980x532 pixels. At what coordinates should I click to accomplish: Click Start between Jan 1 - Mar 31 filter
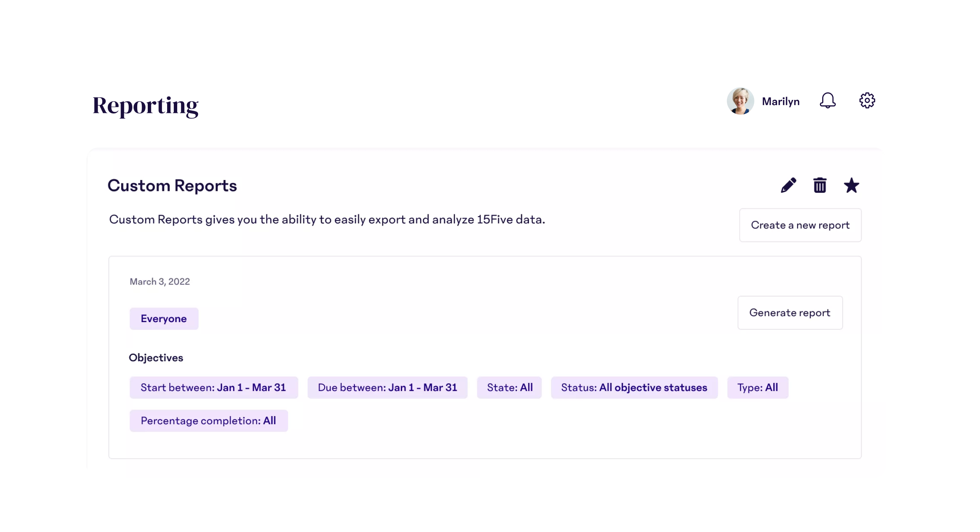(213, 387)
